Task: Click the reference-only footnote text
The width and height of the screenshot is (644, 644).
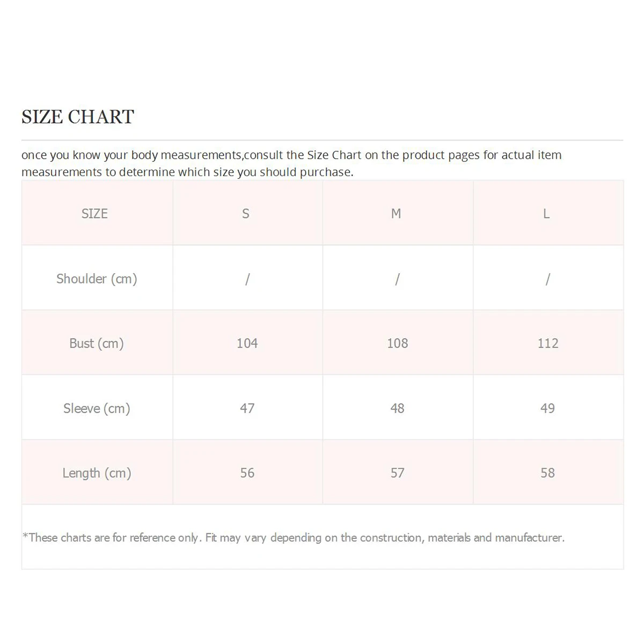Action: [x=294, y=537]
